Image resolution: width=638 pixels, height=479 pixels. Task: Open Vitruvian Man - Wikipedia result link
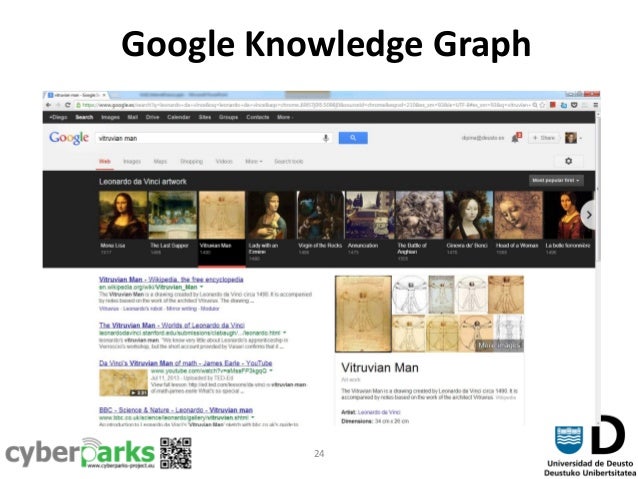[171, 280]
